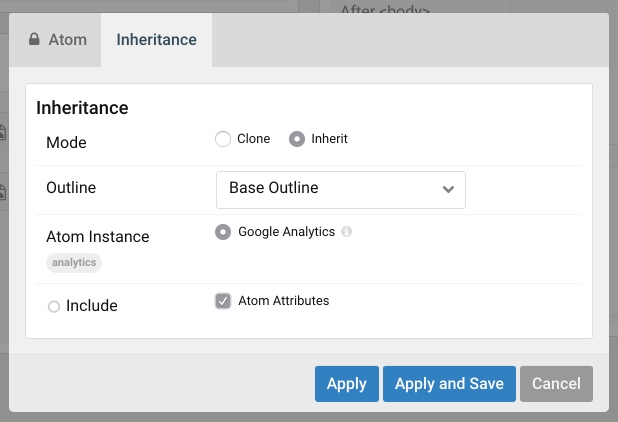
Task: Click the Inheritance section heading
Action: point(82,108)
